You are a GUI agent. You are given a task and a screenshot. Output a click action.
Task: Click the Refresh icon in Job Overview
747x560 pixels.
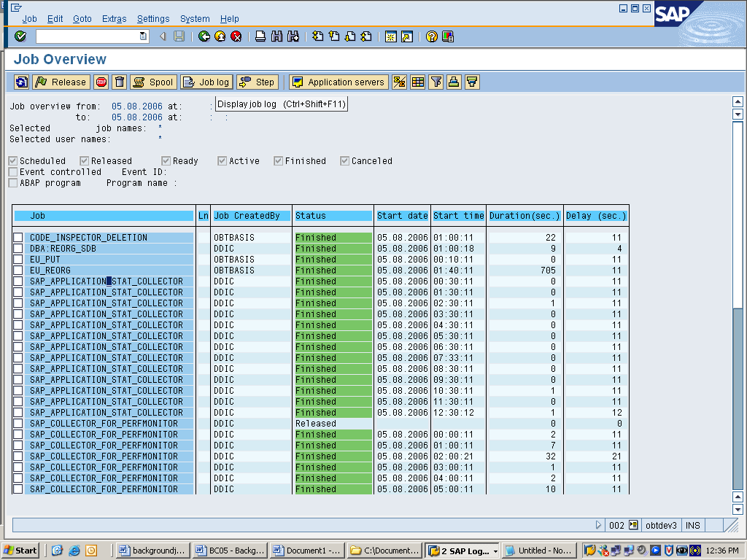tap(21, 82)
